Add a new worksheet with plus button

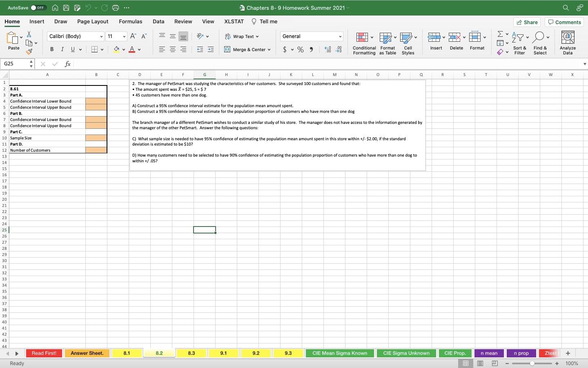[568, 353]
